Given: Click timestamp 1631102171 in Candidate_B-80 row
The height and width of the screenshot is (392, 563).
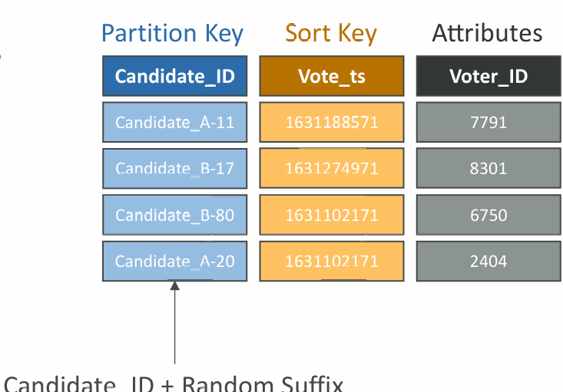Looking at the screenshot, I should (332, 215).
